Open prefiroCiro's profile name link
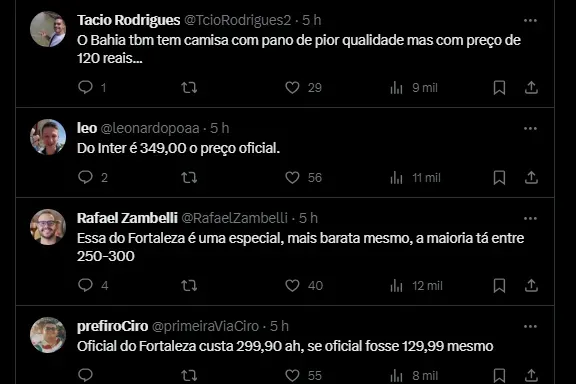576x384 pixels. coord(112,326)
